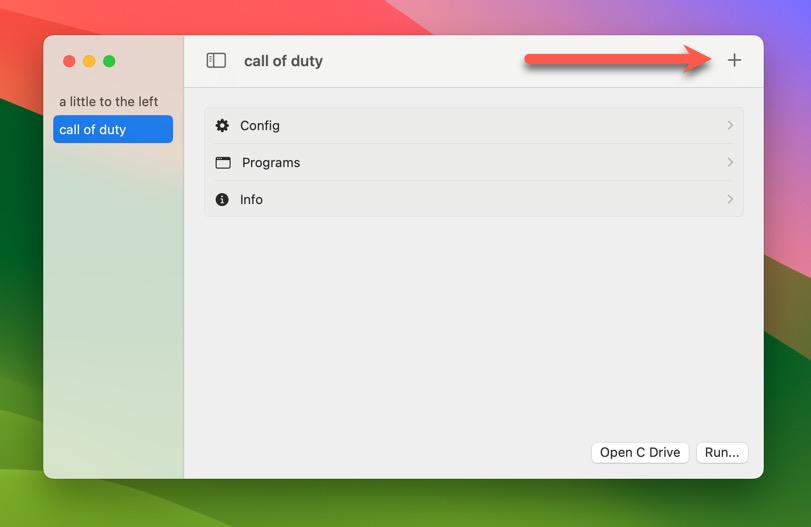The height and width of the screenshot is (527, 811).
Task: Expand the Config row chevron
Action: click(730, 125)
